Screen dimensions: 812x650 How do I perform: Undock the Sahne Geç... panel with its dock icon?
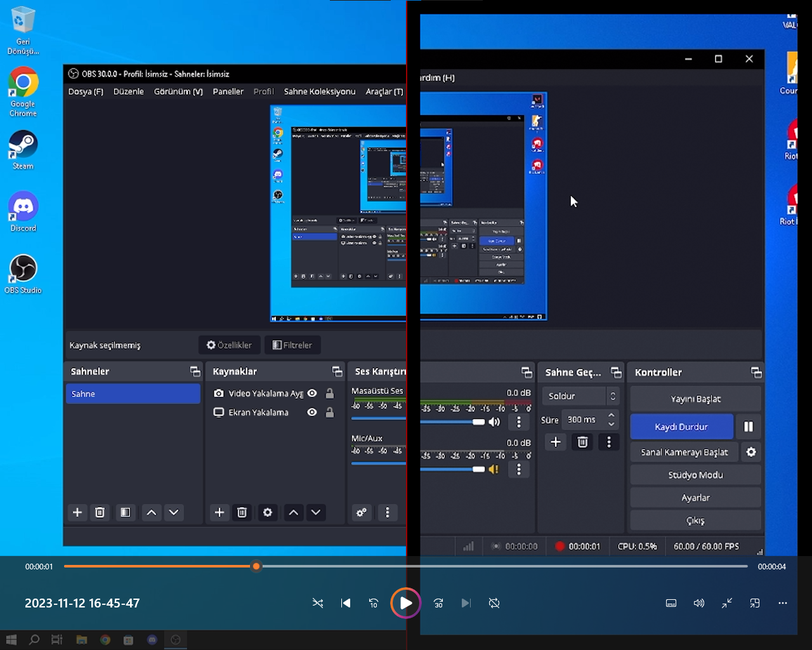point(615,372)
